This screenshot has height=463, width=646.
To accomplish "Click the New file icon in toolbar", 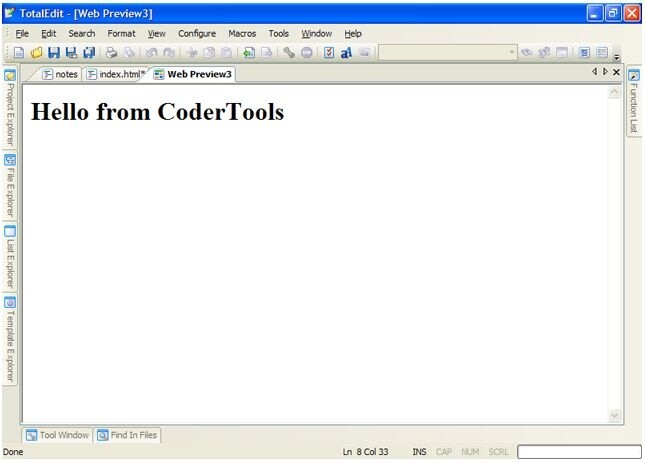I will pyautogui.click(x=19, y=52).
